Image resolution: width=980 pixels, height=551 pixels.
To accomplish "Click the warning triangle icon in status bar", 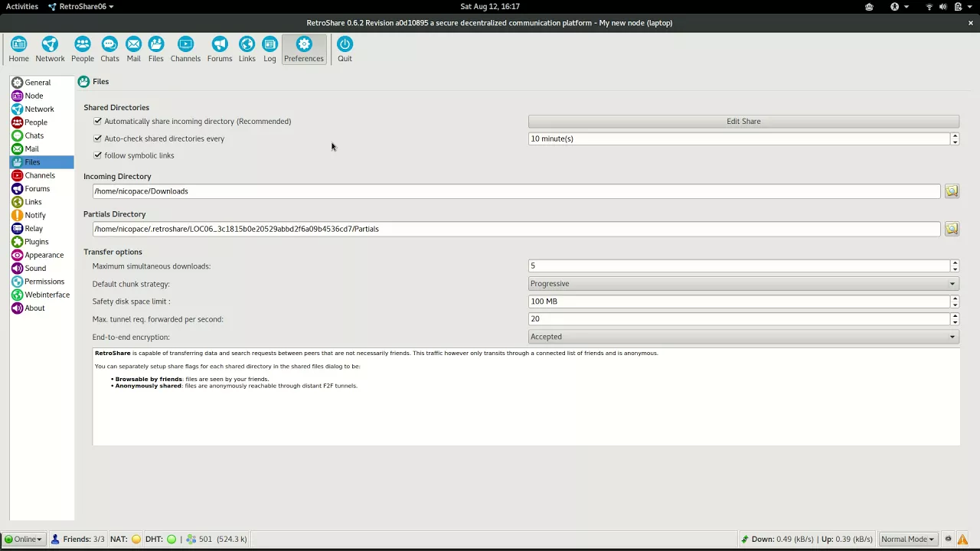I will point(963,539).
